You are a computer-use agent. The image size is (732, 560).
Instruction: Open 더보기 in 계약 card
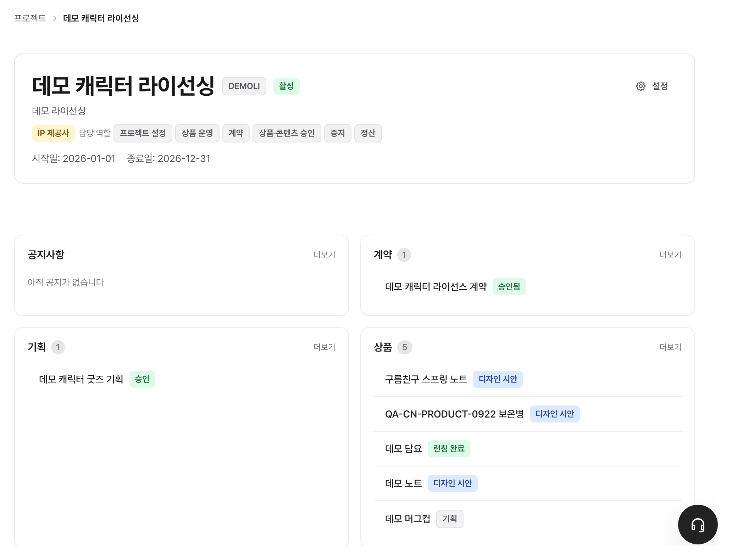[x=670, y=254]
